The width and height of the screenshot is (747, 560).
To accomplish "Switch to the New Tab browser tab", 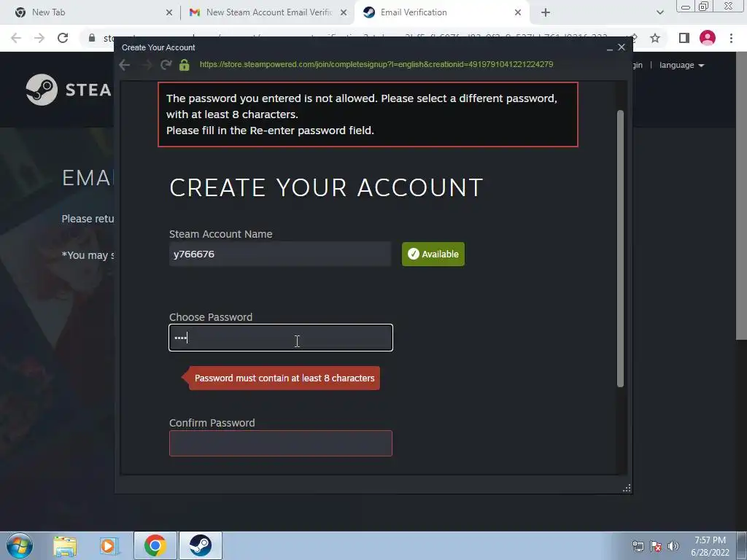I will pyautogui.click(x=90, y=12).
